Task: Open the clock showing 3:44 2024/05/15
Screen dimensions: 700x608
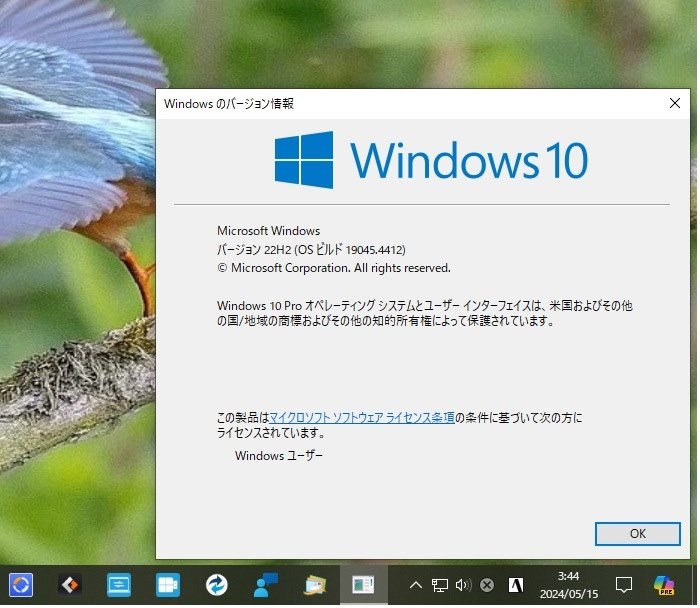Action: tap(568, 585)
